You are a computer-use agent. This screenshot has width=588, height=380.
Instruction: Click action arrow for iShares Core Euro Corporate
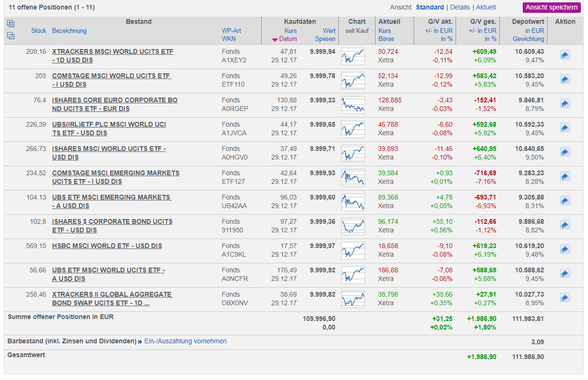click(565, 104)
